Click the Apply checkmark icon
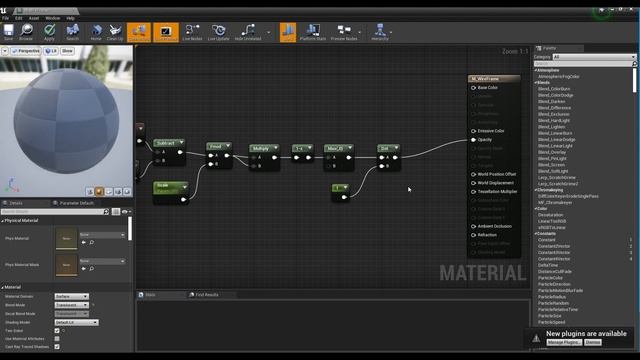This screenshot has width=640, height=360. pyautogui.click(x=49, y=32)
